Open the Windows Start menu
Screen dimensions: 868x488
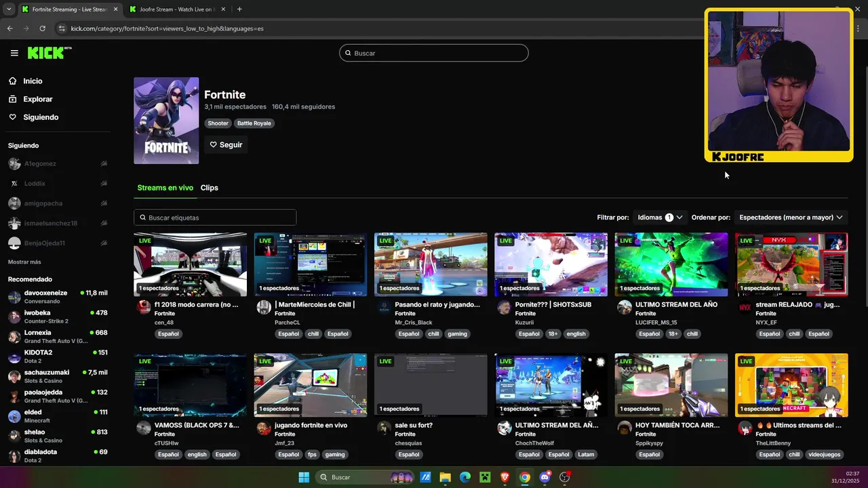click(x=304, y=477)
